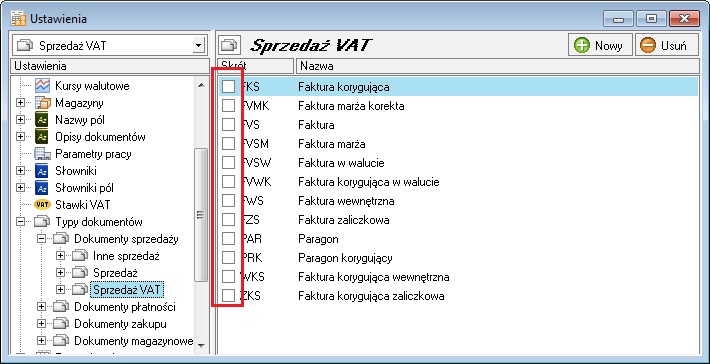Click the settings tree vertical scrollbar thumb
The width and height of the screenshot is (710, 364).
201,215
